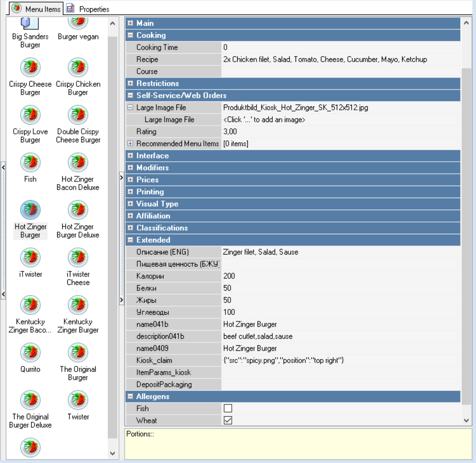
Task: Click the Produktbild_Kiosk_Hot_Zinger image filename
Action: click(296, 108)
